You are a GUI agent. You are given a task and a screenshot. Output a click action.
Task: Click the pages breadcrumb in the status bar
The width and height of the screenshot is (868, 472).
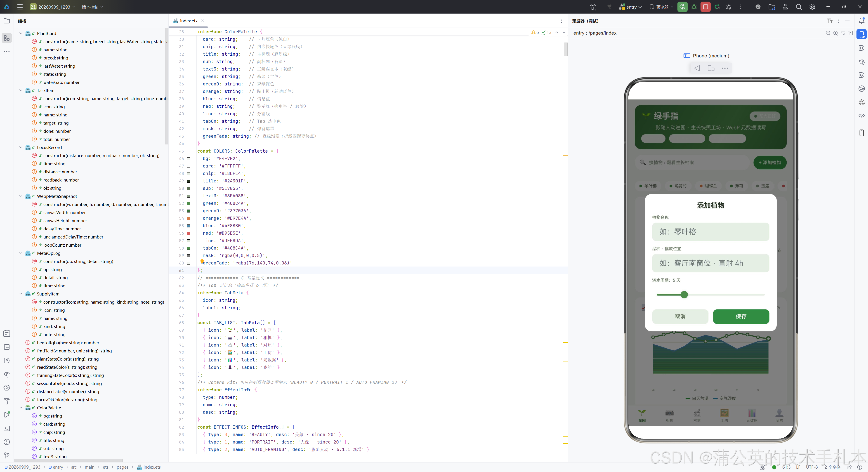pyautogui.click(x=122, y=467)
